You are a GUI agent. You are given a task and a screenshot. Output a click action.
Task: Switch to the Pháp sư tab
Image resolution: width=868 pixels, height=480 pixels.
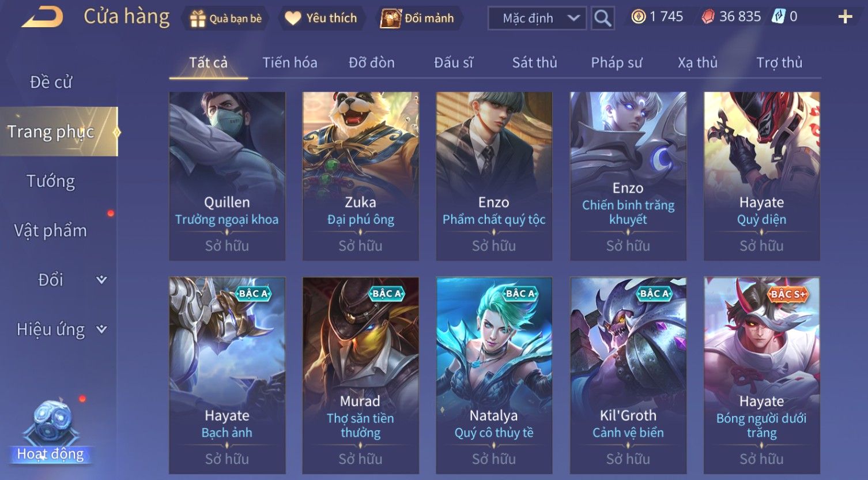616,62
